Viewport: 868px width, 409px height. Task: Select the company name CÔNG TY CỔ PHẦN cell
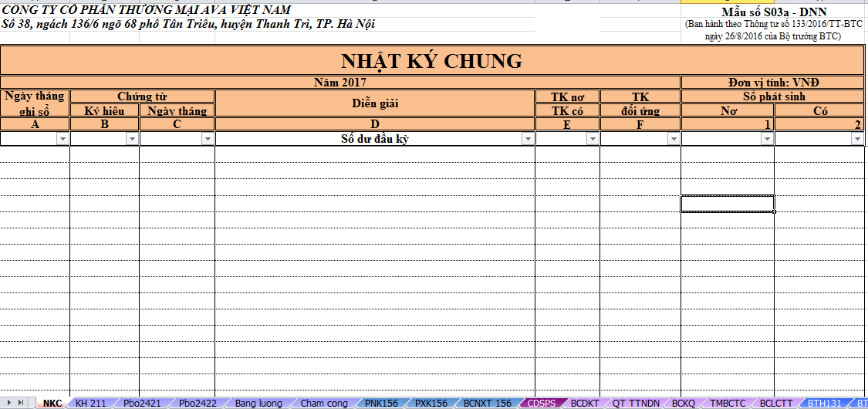point(146,10)
